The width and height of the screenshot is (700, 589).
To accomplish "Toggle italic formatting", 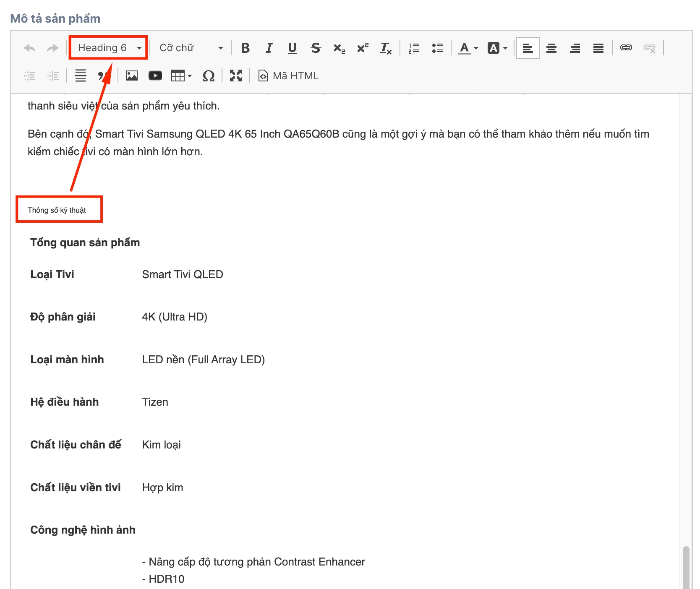I will 269,48.
